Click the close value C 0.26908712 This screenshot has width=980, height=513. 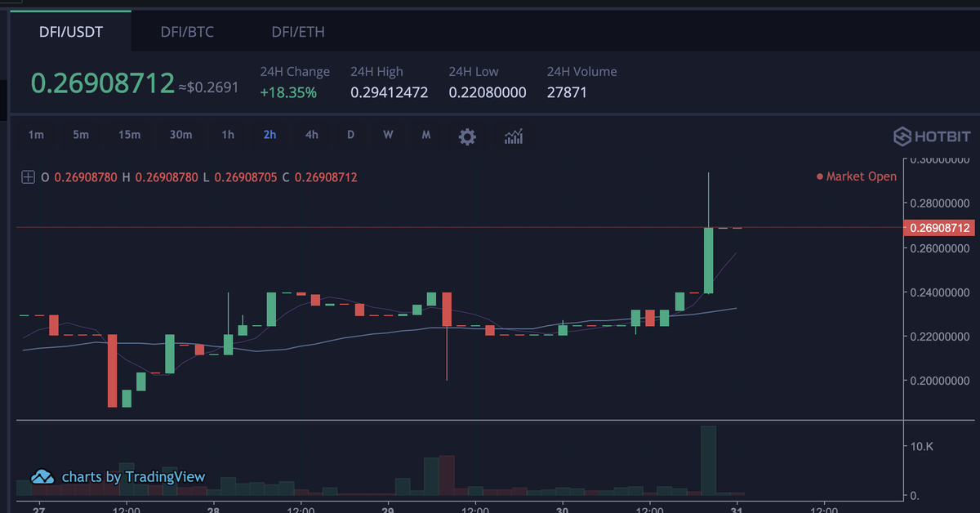point(319,177)
